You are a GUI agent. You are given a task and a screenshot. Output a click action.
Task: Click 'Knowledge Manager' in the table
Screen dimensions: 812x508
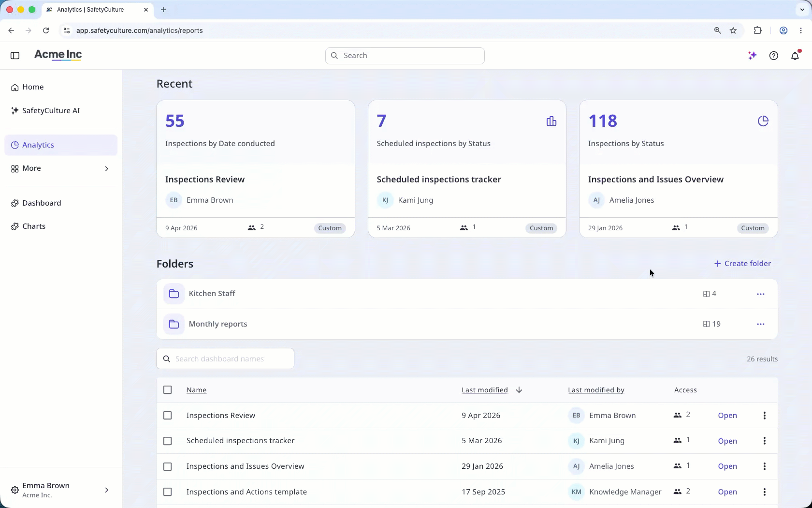click(625, 492)
